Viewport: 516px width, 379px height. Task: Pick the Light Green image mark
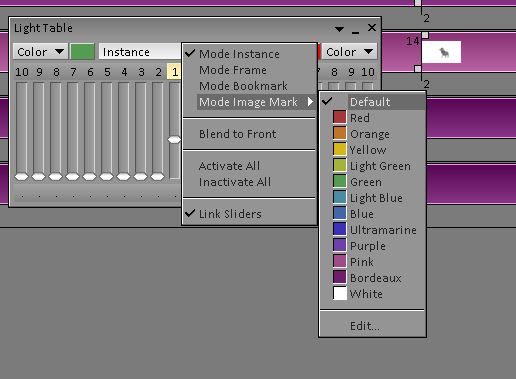372,166
